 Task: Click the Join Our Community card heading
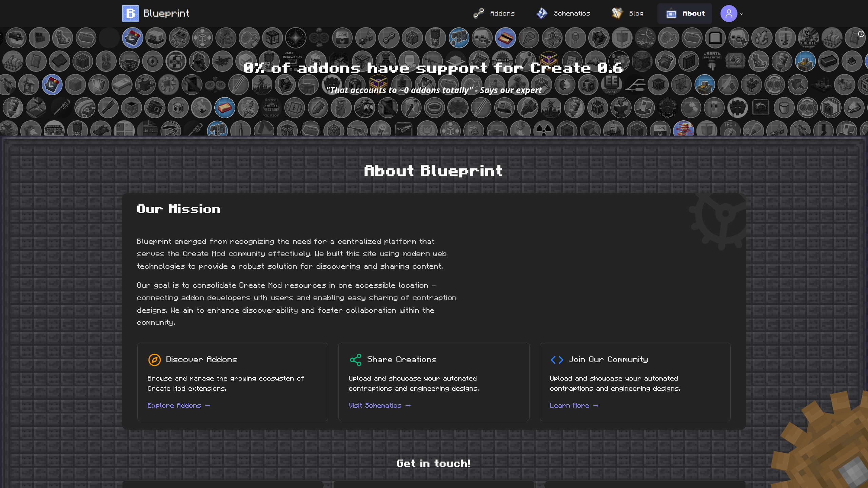click(x=608, y=359)
